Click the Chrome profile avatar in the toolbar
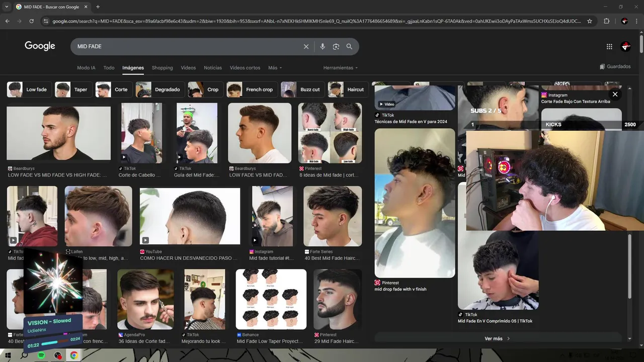This screenshot has height=362, width=644. [624, 21]
